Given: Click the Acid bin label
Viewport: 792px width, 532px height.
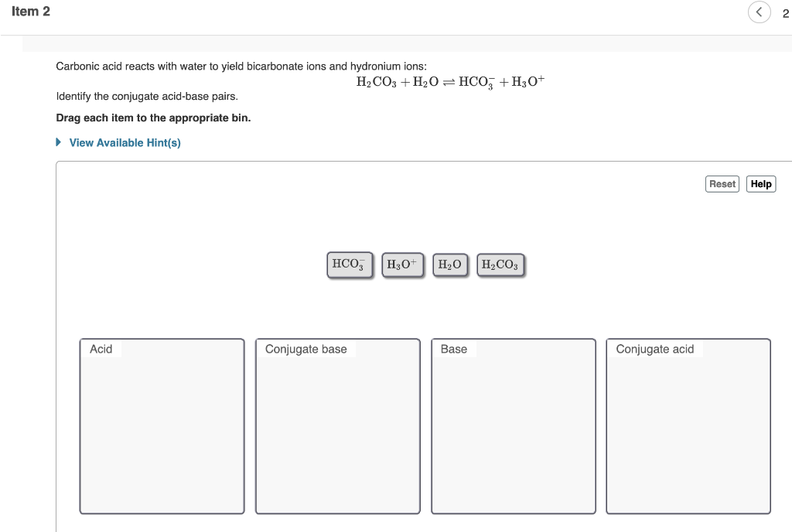Looking at the screenshot, I should click(x=101, y=349).
